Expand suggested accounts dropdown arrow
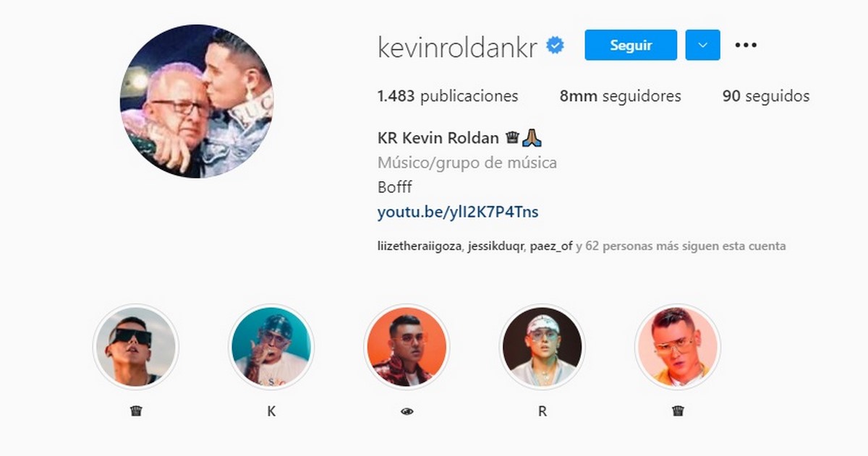This screenshot has width=868, height=456. pyautogui.click(x=702, y=45)
